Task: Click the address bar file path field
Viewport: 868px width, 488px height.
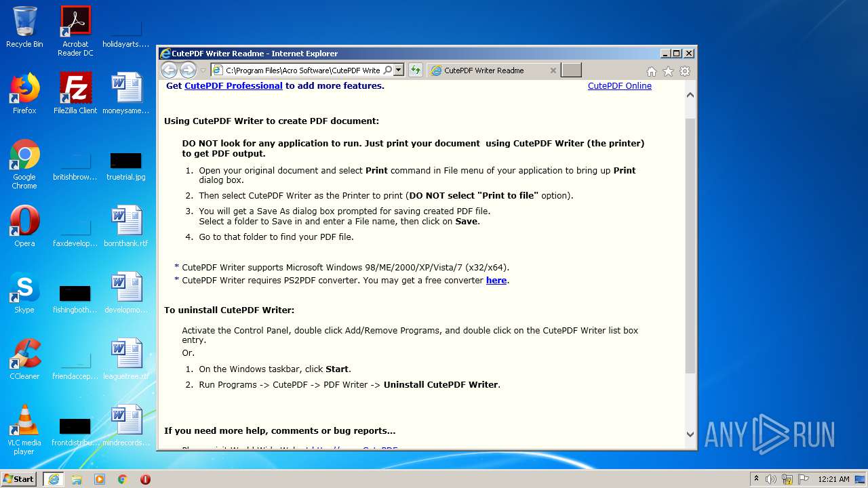Action: (x=302, y=70)
